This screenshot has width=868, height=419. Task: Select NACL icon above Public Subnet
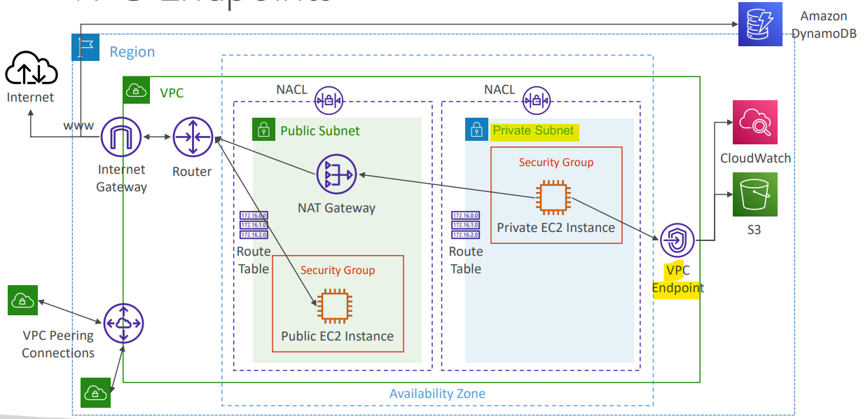(328, 100)
